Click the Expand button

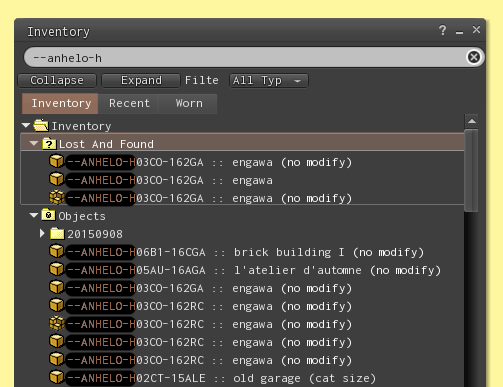pyautogui.click(x=141, y=81)
